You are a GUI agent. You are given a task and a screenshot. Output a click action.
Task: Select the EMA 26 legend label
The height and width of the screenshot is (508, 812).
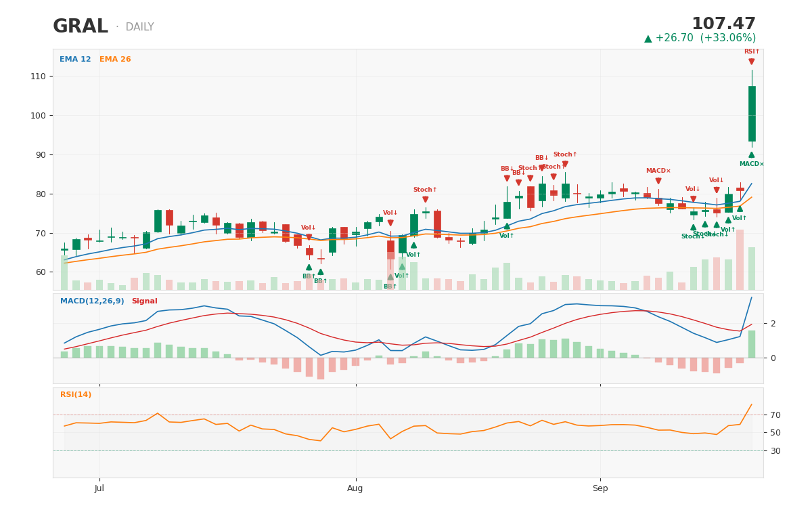[115, 60]
